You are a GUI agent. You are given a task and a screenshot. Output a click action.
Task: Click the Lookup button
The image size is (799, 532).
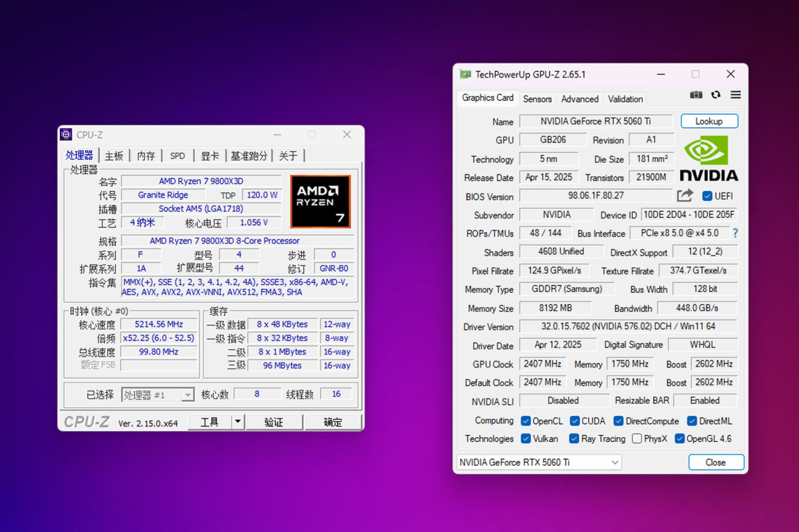coord(709,121)
